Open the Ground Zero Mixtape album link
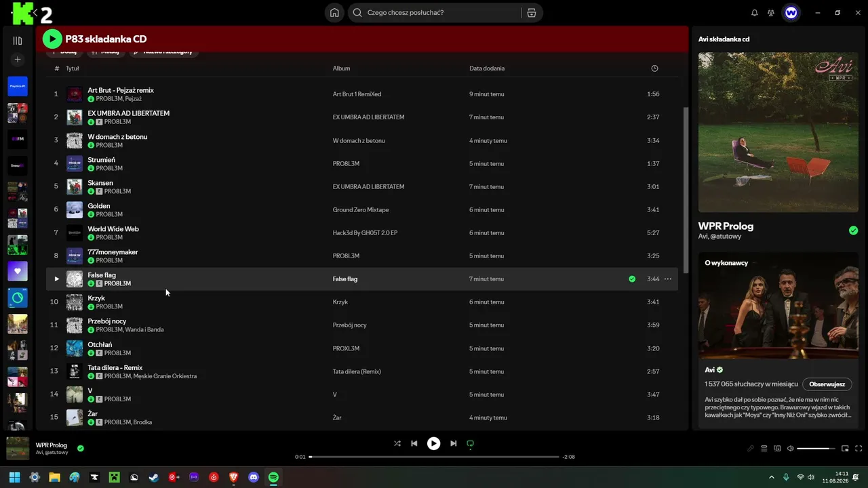 (x=361, y=210)
